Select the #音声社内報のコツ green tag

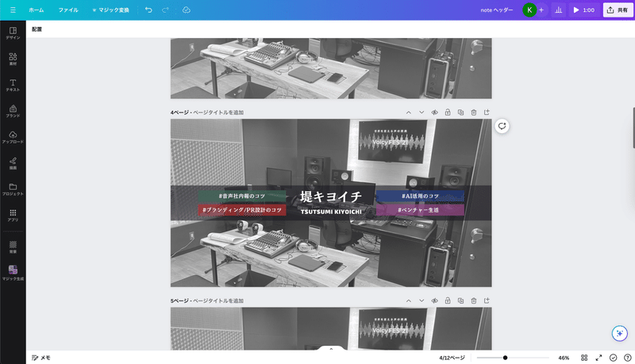242,196
